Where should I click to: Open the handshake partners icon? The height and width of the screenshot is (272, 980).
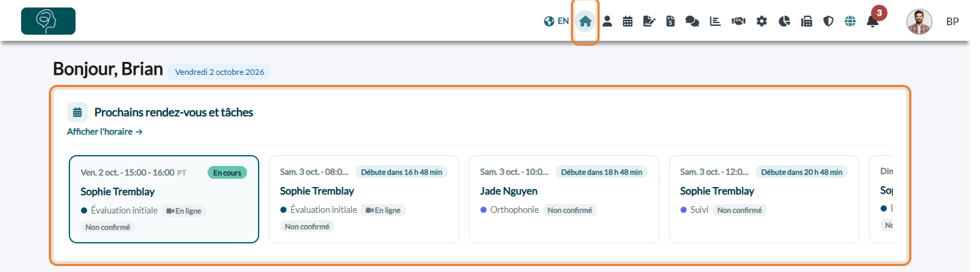738,21
